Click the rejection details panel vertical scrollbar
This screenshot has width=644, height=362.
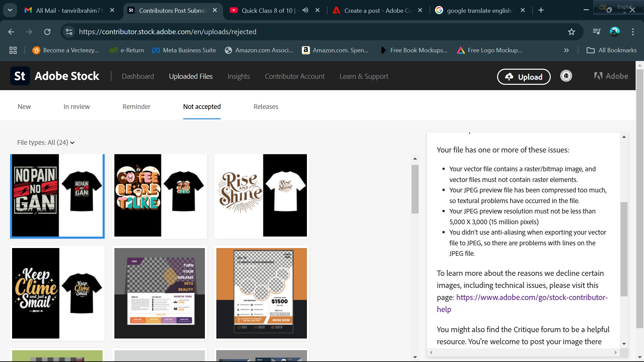[624, 249]
